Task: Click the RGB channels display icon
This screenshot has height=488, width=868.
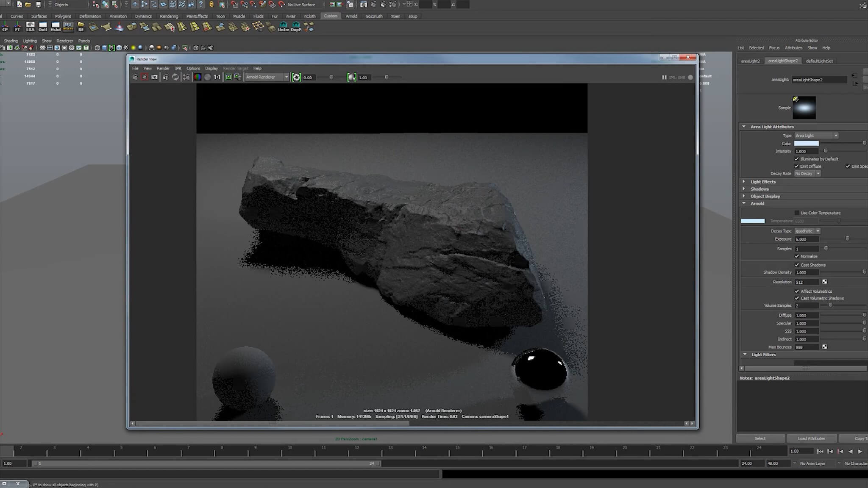Action: click(x=198, y=77)
